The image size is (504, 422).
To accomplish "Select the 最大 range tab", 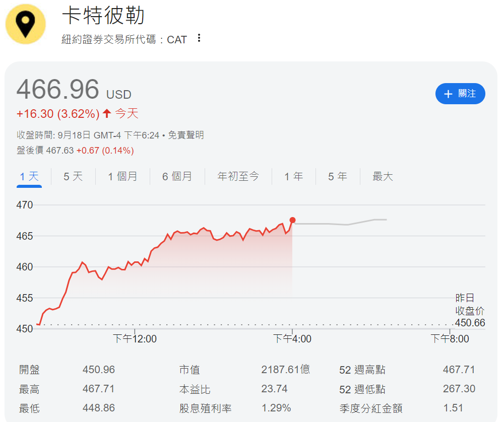I will (x=383, y=176).
